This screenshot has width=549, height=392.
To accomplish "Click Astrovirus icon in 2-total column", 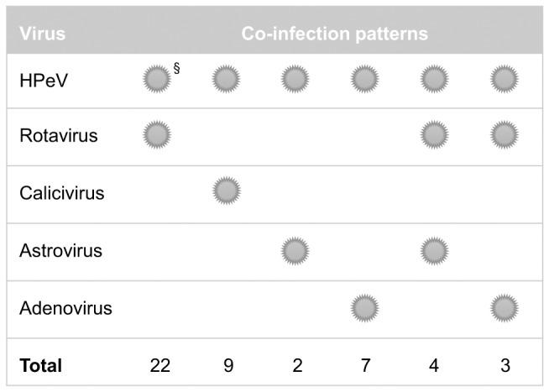I will tap(295, 250).
